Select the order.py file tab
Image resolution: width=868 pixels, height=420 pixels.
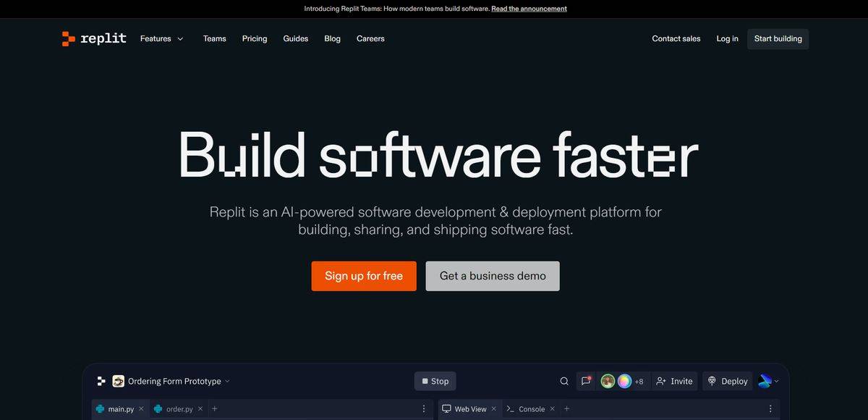tap(179, 409)
